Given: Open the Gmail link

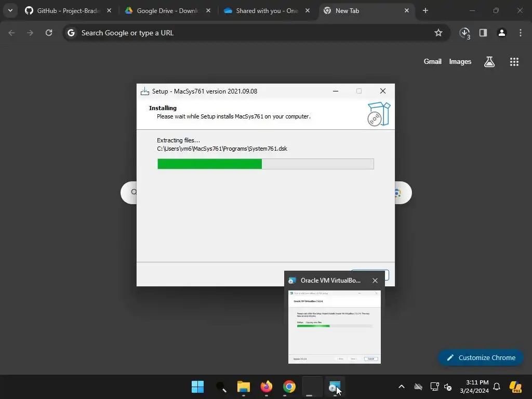Looking at the screenshot, I should tap(433, 61).
